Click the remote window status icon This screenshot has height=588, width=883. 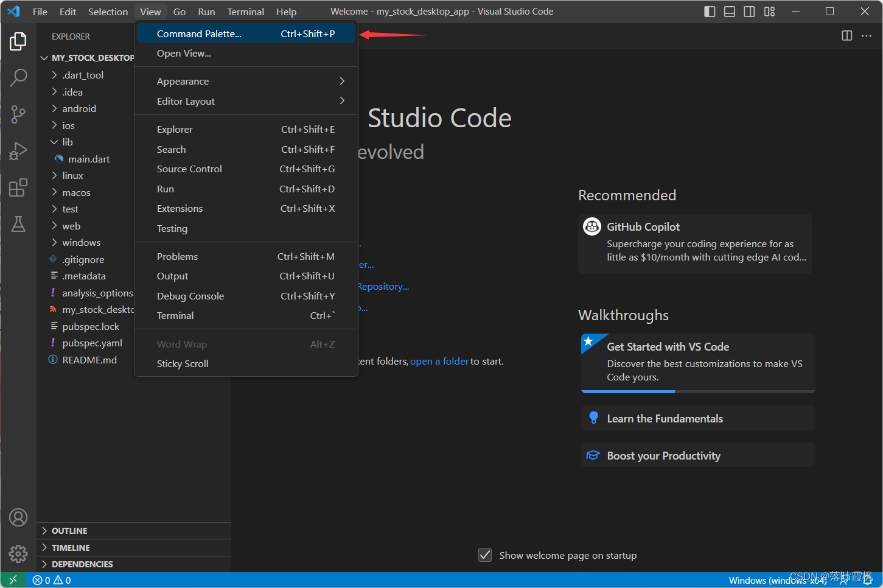coord(13,580)
